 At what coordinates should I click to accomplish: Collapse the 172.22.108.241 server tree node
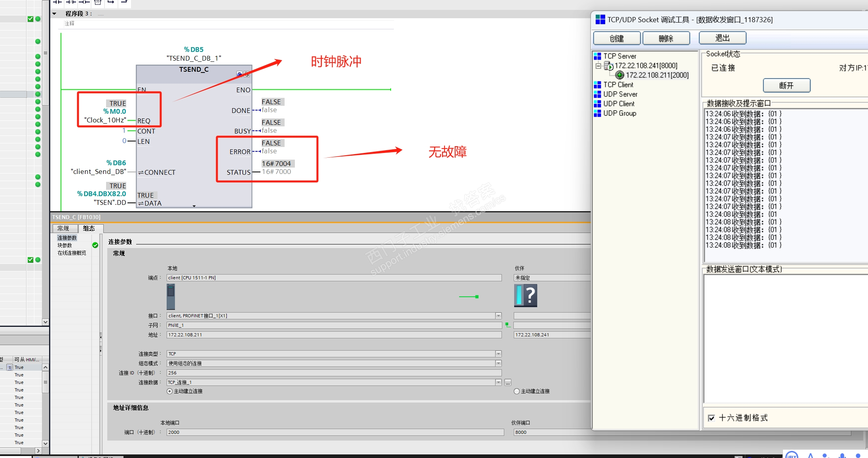(x=598, y=66)
